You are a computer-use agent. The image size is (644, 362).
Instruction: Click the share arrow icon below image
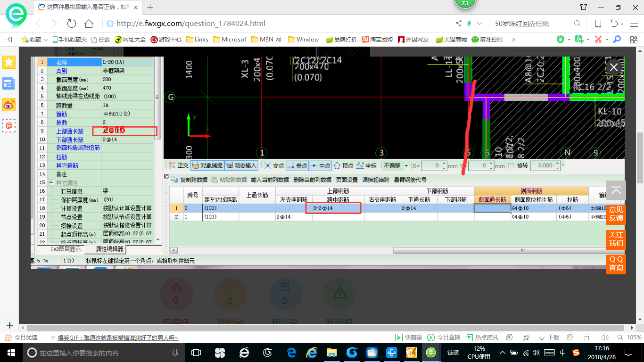[x=285, y=287]
